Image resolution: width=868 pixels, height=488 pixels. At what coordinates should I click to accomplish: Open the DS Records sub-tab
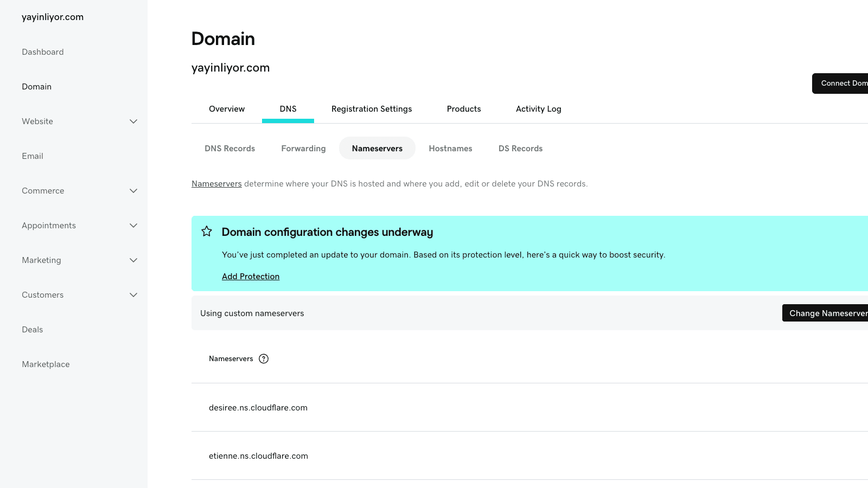point(520,149)
